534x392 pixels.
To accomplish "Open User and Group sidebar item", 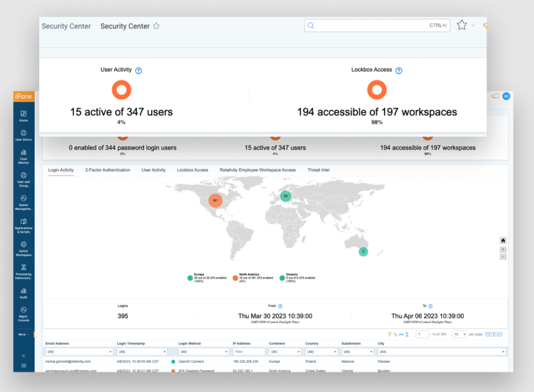I will click(x=23, y=179).
